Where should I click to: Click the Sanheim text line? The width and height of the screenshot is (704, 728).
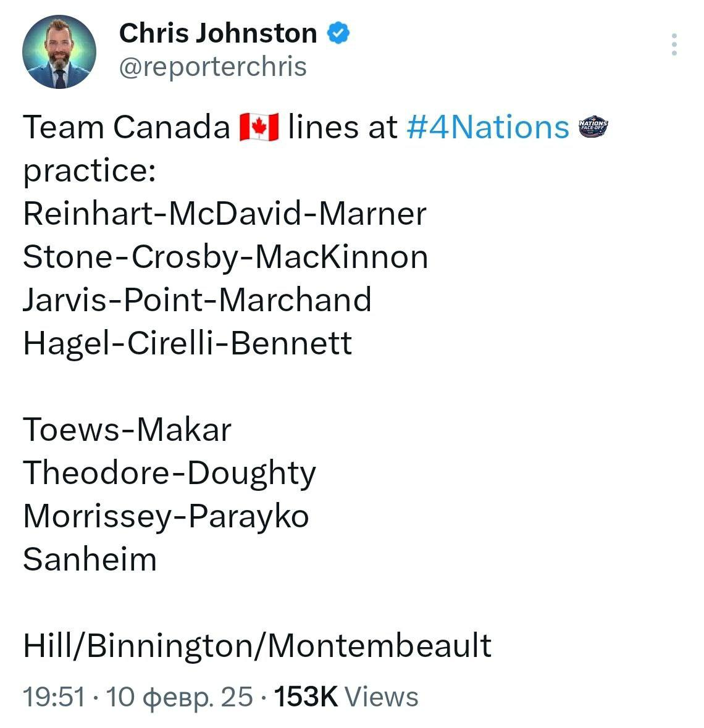click(x=90, y=559)
